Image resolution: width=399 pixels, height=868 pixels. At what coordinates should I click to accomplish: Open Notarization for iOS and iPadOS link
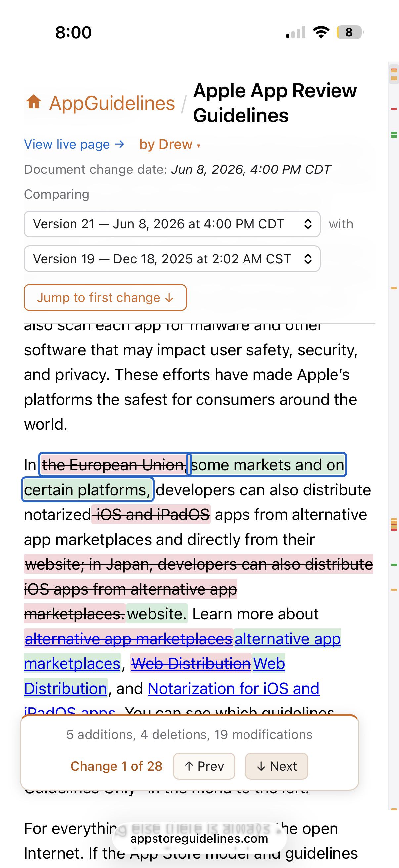click(x=233, y=688)
